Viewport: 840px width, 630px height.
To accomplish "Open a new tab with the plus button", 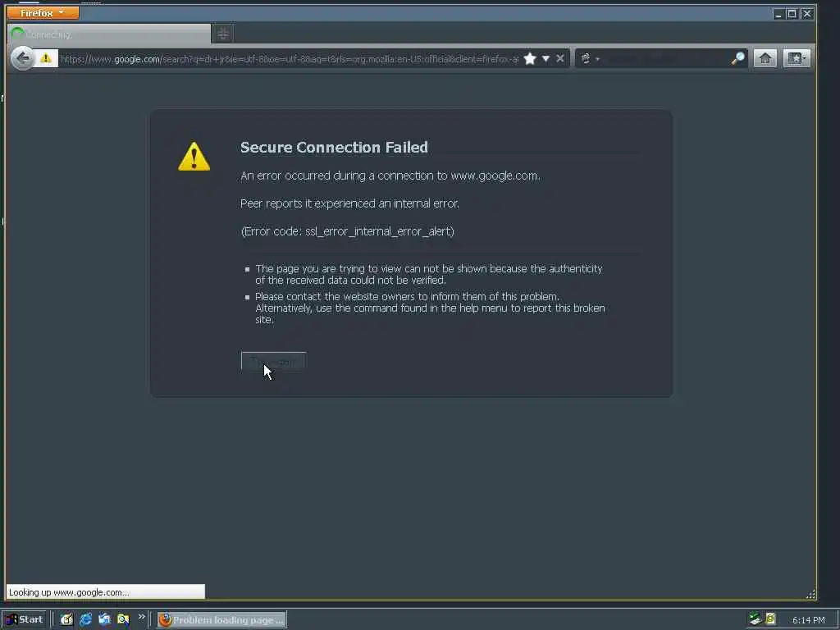I will [223, 34].
